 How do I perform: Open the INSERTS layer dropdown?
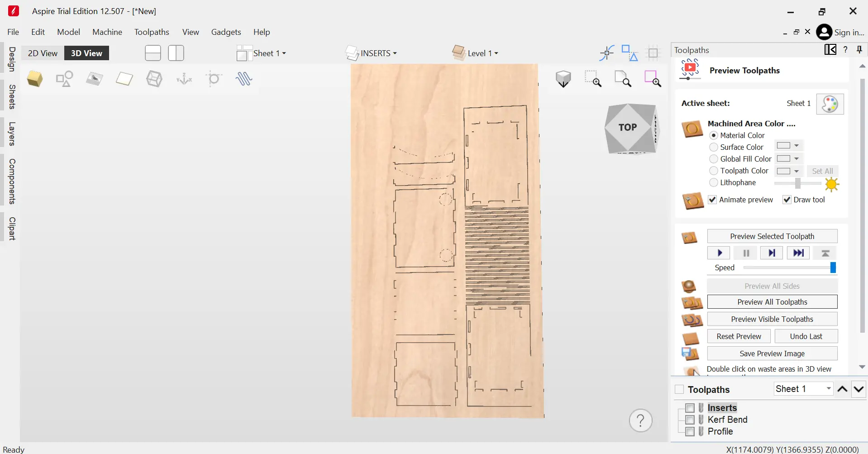click(372, 53)
